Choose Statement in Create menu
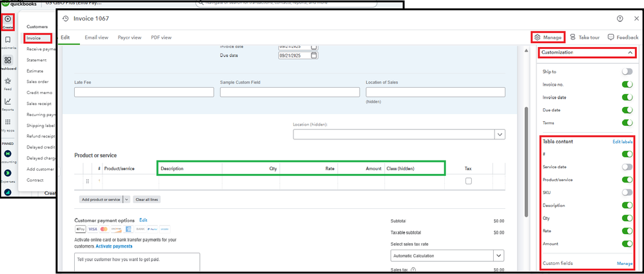The width and height of the screenshot is (644, 274). pos(37,60)
